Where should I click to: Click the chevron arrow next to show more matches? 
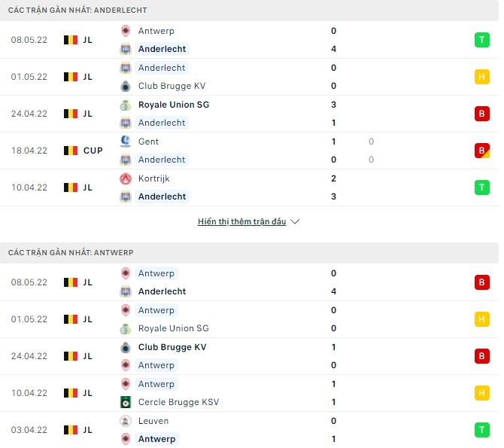point(295,222)
